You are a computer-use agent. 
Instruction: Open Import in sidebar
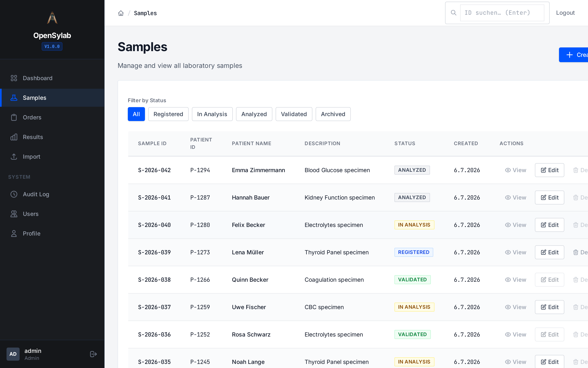[52, 156]
